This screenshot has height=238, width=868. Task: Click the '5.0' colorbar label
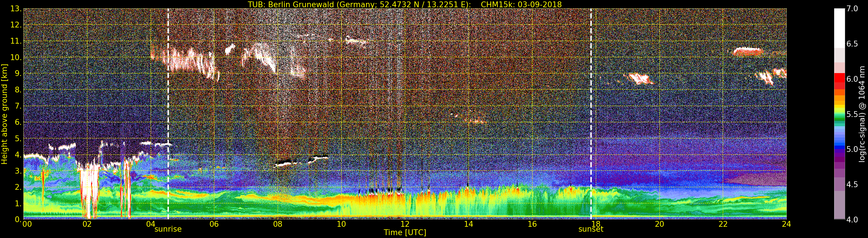click(852, 149)
